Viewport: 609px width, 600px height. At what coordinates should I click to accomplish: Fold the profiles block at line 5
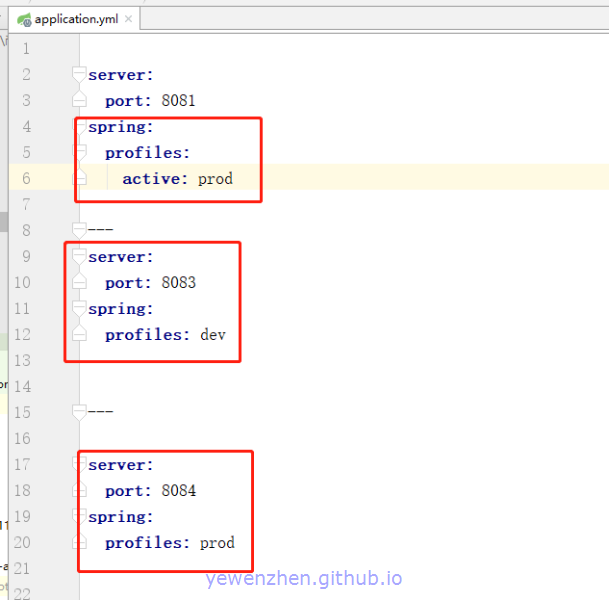point(80,153)
